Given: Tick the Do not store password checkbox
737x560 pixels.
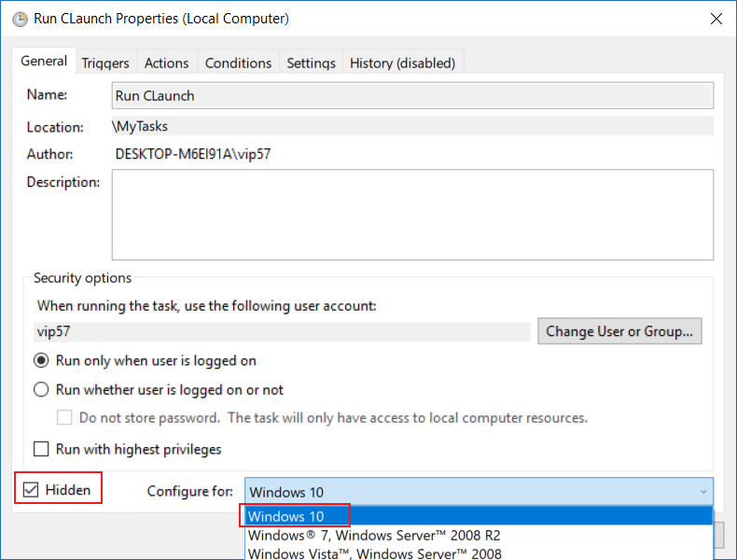Looking at the screenshot, I should [64, 418].
